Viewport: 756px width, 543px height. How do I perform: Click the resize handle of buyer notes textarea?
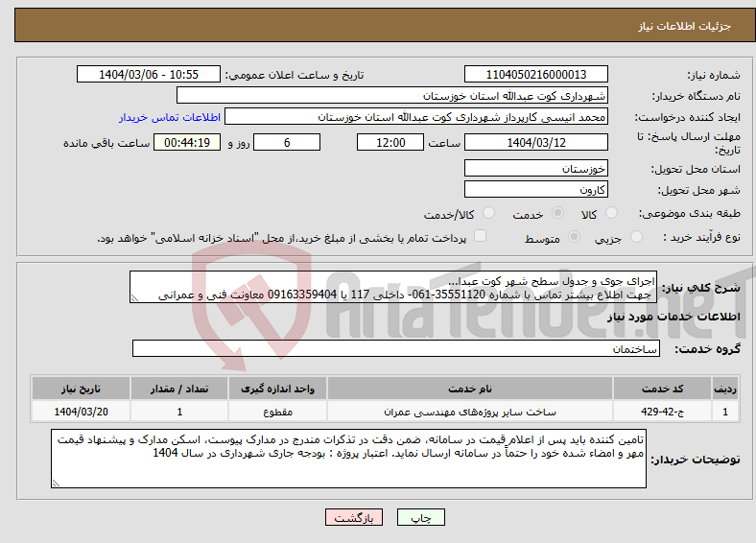56,483
